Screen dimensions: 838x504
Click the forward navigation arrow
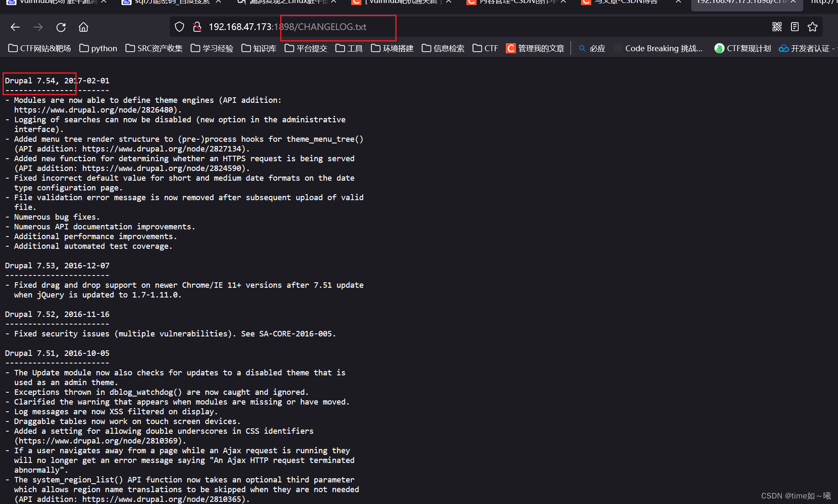[38, 27]
